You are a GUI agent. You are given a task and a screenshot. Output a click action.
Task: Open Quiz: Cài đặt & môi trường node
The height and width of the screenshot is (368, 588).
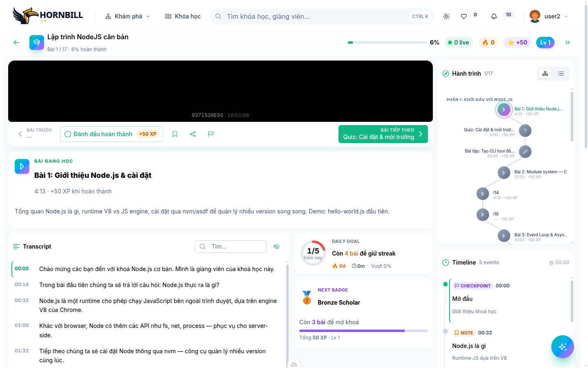coord(525,131)
